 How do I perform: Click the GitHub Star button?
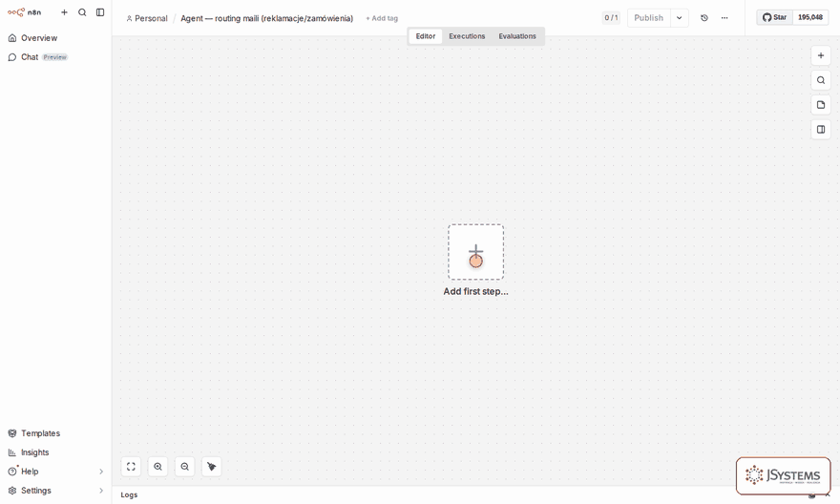tap(775, 17)
